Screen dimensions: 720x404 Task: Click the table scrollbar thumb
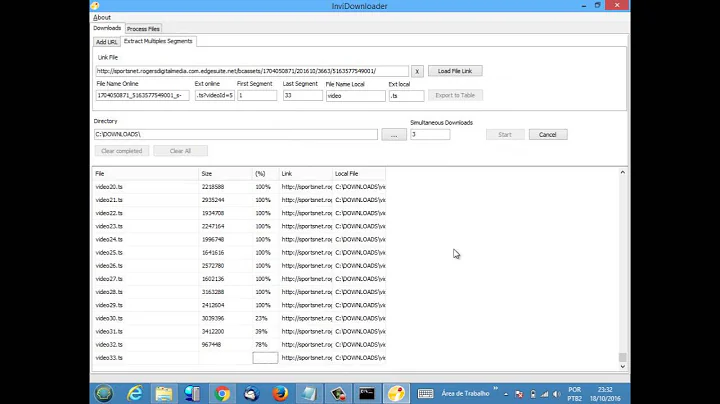point(623,357)
